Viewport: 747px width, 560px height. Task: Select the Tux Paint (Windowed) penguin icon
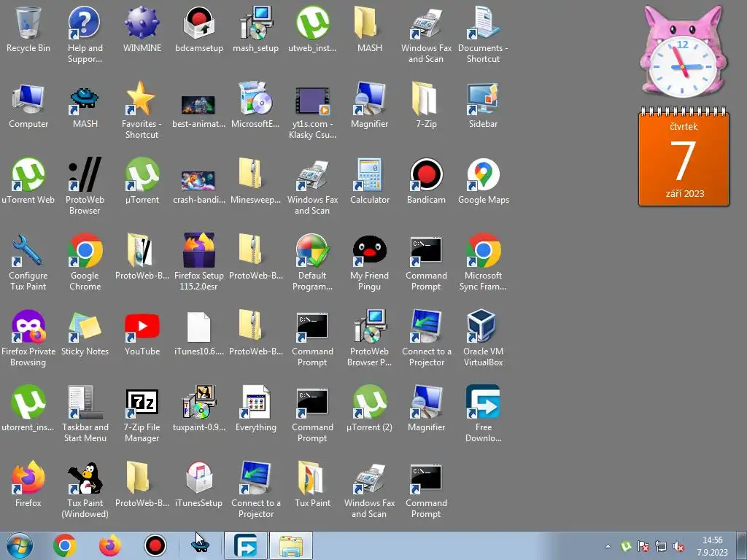pyautogui.click(x=85, y=478)
